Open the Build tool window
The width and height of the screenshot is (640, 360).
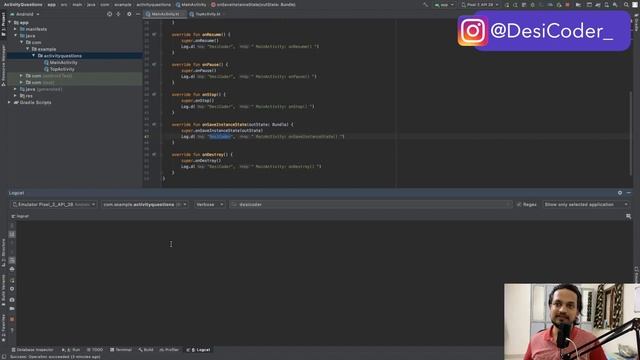point(146,350)
